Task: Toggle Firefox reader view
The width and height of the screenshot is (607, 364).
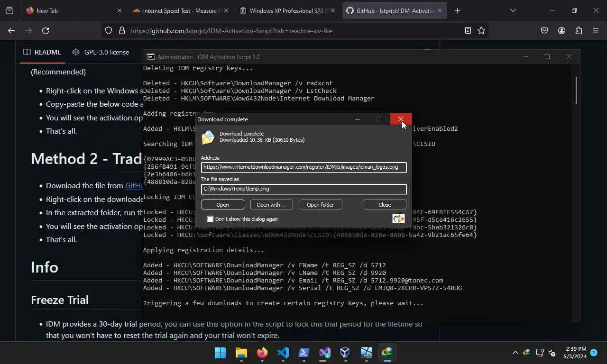Action: coord(468,30)
